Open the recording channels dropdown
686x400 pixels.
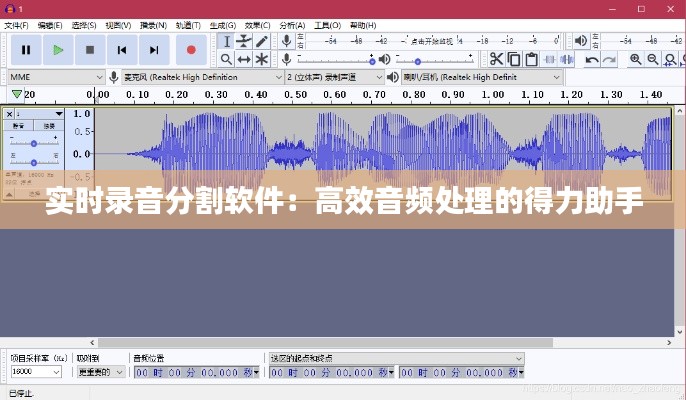pyautogui.click(x=334, y=77)
